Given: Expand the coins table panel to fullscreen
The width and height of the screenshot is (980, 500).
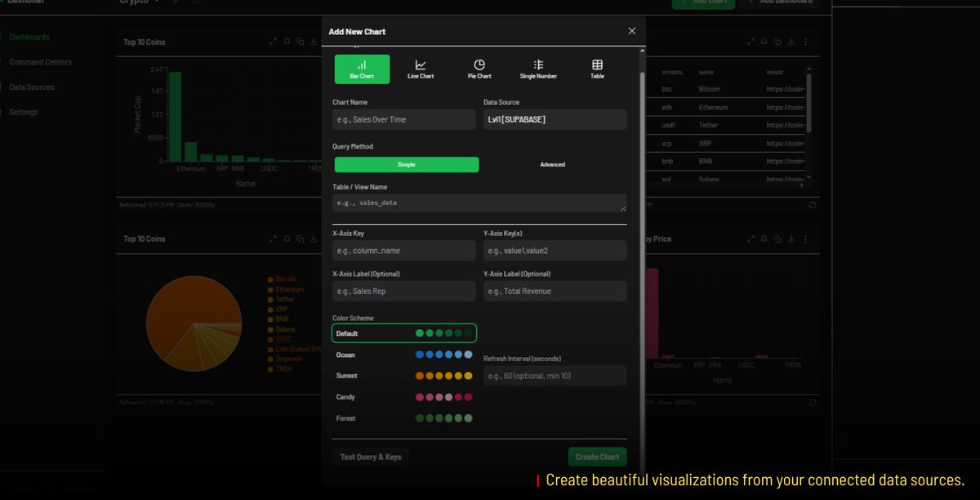Looking at the screenshot, I should click(x=751, y=41).
